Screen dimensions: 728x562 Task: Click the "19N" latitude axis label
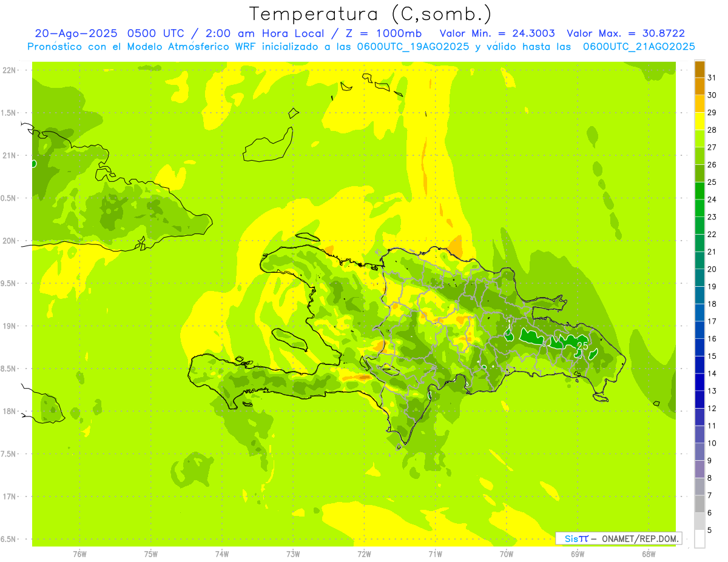(x=9, y=326)
